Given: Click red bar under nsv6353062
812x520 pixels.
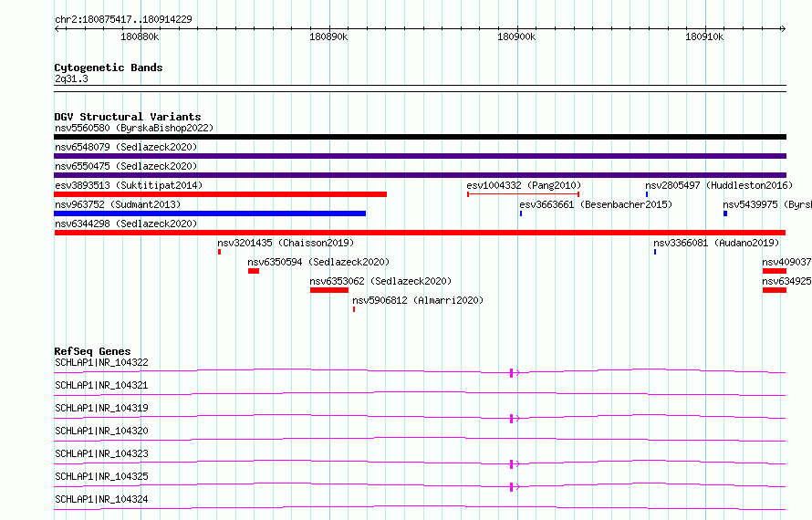Looking at the screenshot, I should [x=329, y=290].
